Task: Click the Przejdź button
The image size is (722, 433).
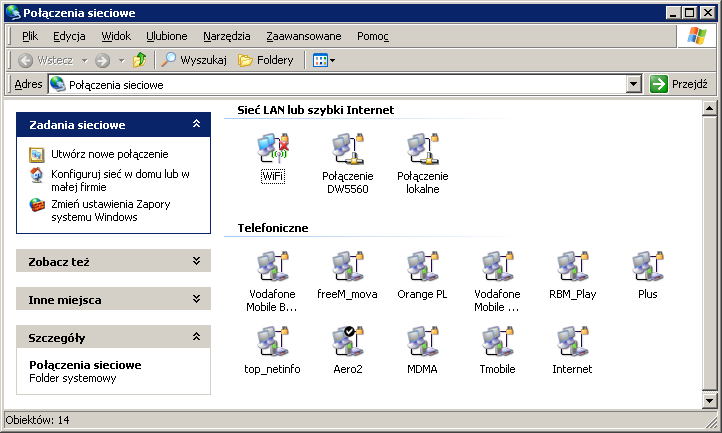Action: 679,85
